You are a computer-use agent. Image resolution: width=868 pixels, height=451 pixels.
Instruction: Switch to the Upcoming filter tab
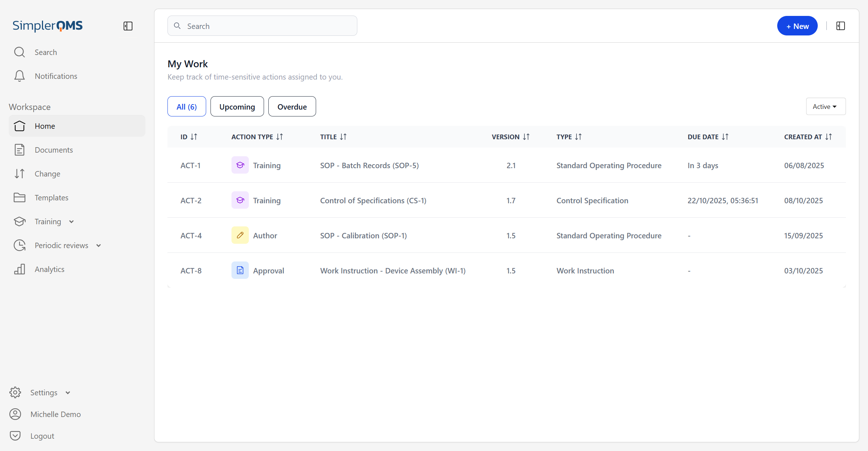(237, 107)
